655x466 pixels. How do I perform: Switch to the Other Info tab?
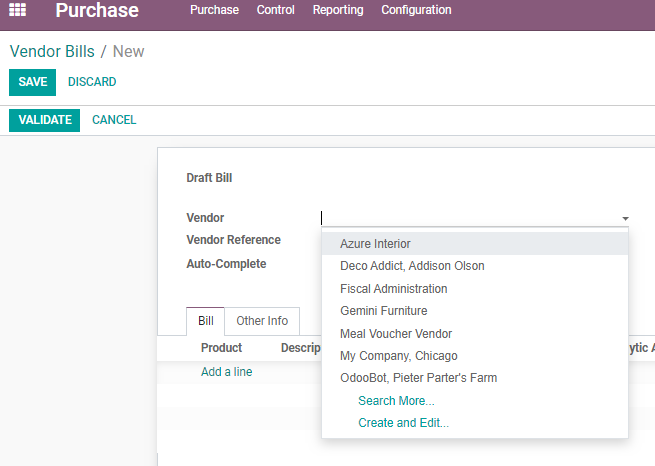point(262,321)
